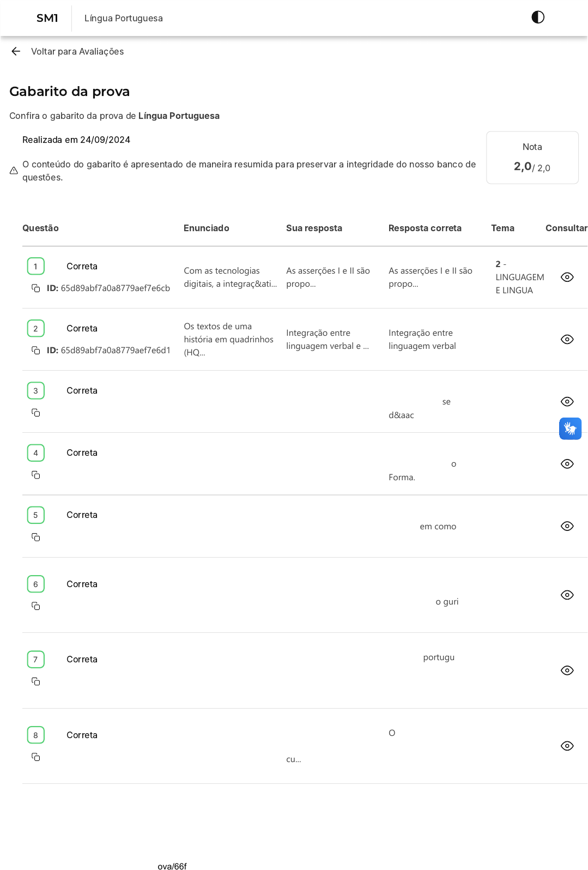This screenshot has height=870, width=588.
Task: Consult question 8 with the eye icon
Action: (x=567, y=746)
